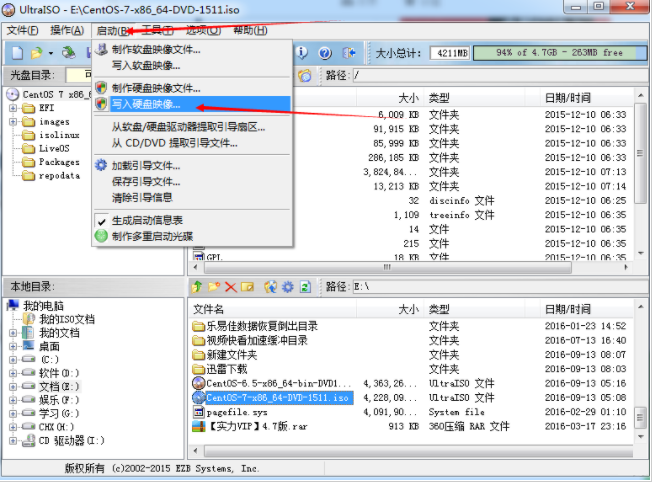Click the folder icon left of upper 路径
The image size is (655, 489).
(305, 76)
